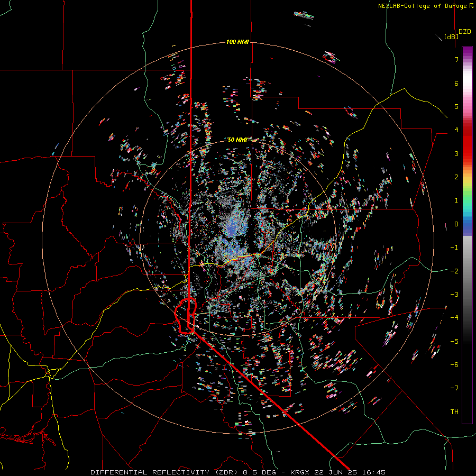Click the 1 value on the color scale
Screen dimensions: 476x476
456,200
